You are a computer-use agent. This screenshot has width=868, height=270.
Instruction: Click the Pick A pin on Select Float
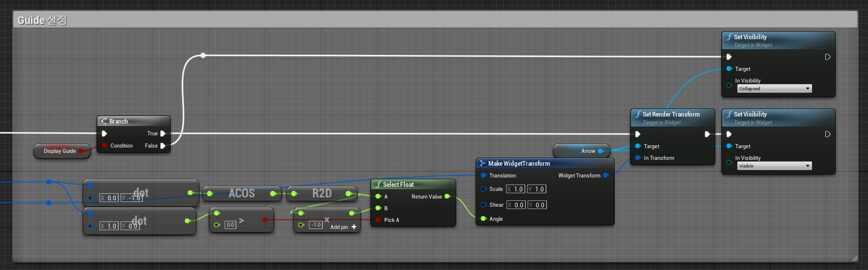[377, 220]
